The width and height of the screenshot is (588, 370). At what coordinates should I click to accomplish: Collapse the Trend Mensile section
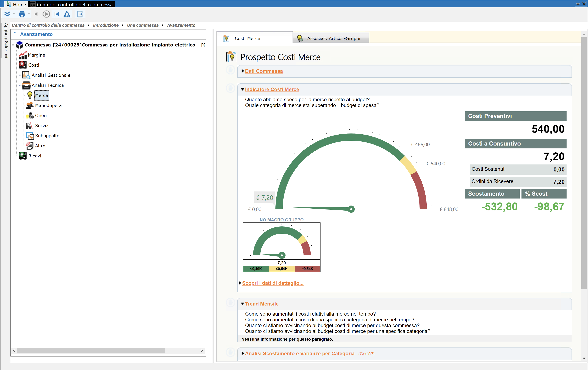click(x=242, y=304)
